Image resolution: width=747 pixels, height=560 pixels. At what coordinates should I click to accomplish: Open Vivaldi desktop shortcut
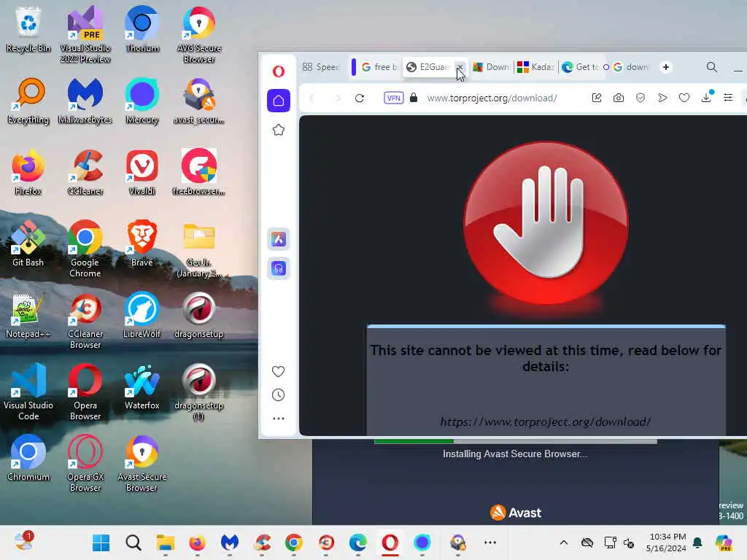click(142, 172)
